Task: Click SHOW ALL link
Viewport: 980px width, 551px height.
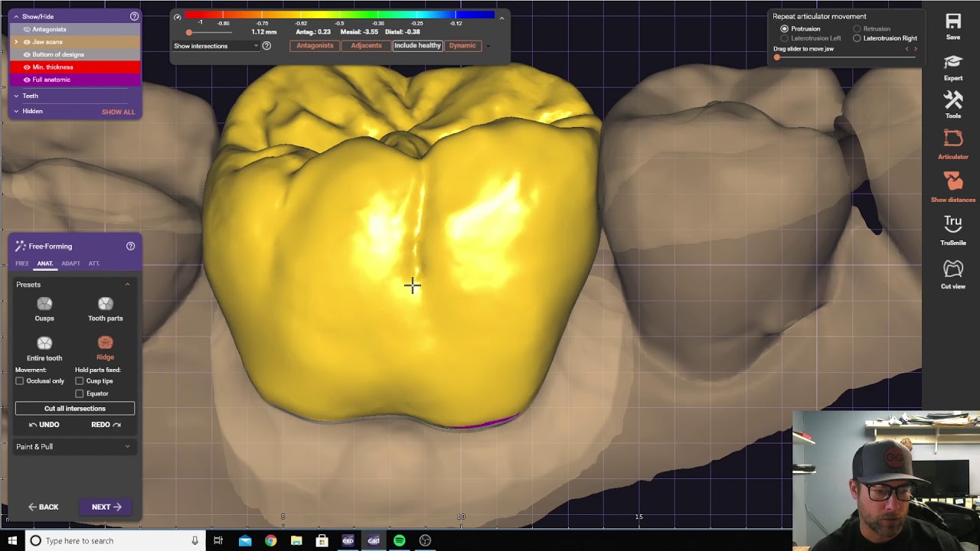Action: click(118, 112)
